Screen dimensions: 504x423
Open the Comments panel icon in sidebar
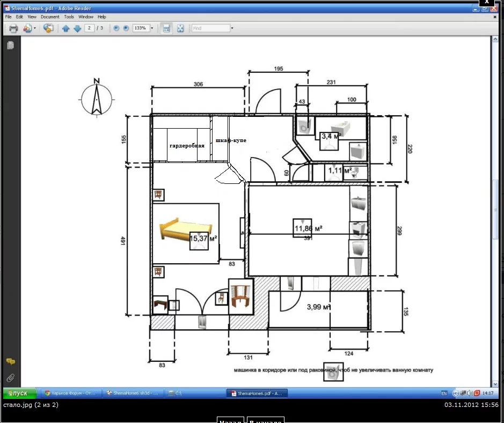tap(11, 361)
